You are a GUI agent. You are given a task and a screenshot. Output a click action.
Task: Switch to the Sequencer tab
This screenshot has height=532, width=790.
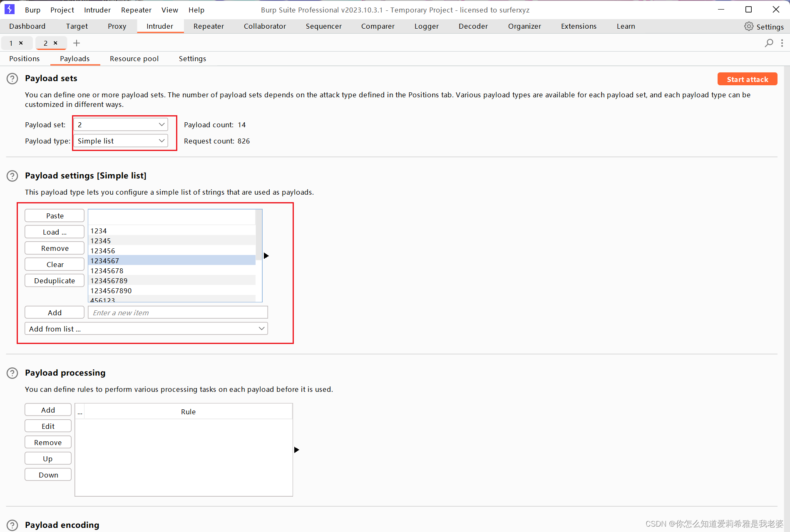pos(324,26)
